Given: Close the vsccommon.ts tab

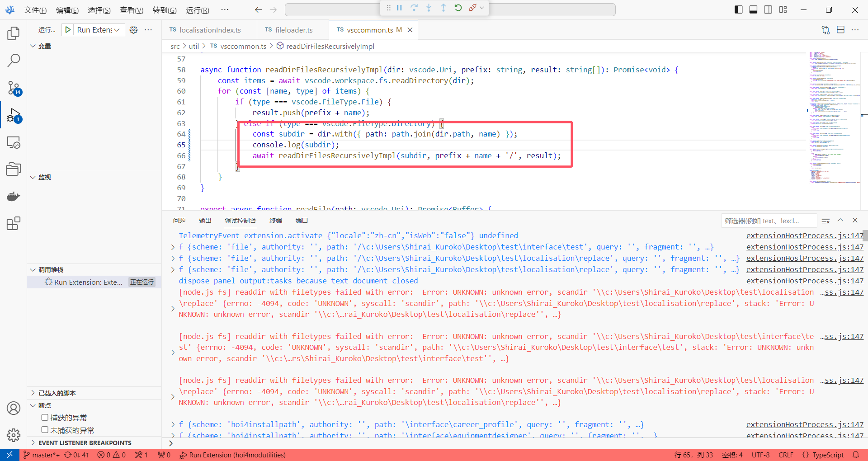Looking at the screenshot, I should coord(410,30).
